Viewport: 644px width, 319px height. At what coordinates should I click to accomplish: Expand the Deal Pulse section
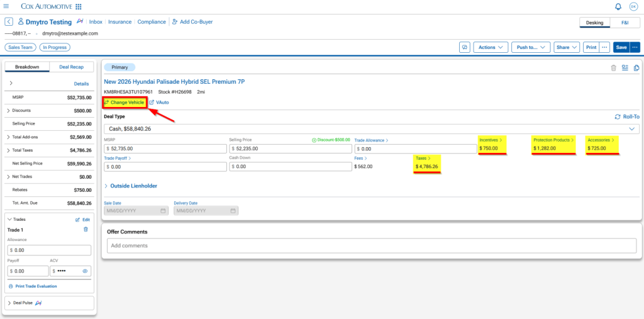point(9,303)
